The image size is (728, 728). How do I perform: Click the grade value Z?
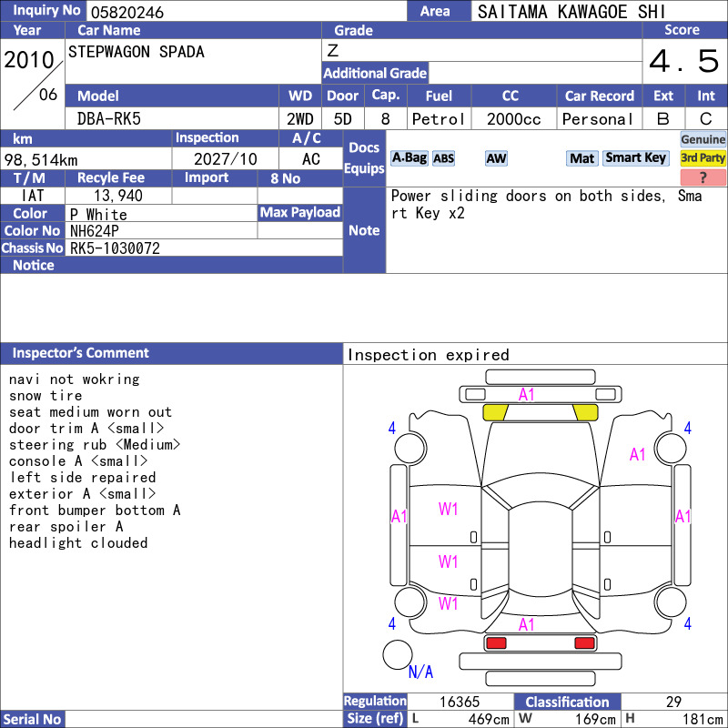pyautogui.click(x=333, y=51)
